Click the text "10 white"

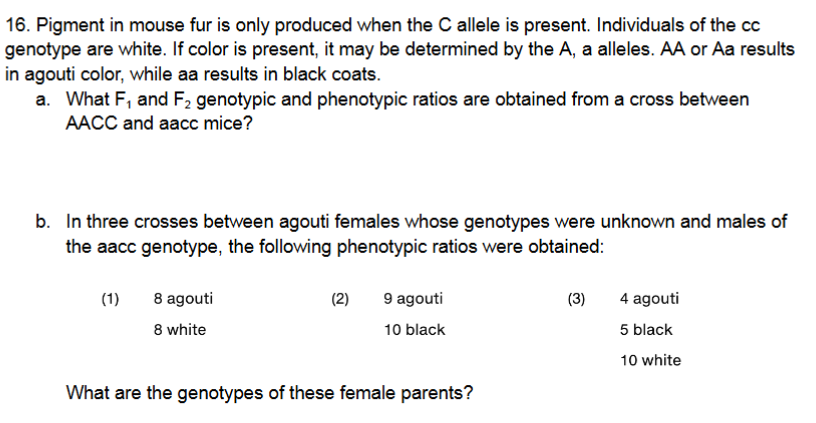point(650,360)
